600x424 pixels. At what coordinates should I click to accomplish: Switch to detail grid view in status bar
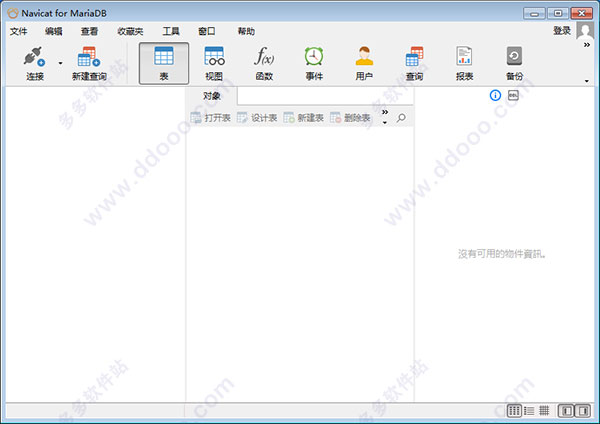click(x=544, y=411)
